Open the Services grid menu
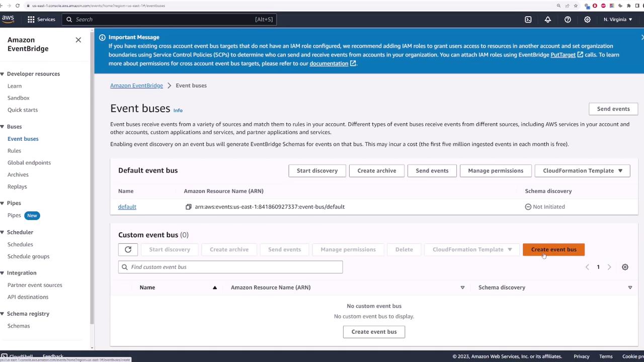644x362 pixels. pyautogui.click(x=41, y=19)
